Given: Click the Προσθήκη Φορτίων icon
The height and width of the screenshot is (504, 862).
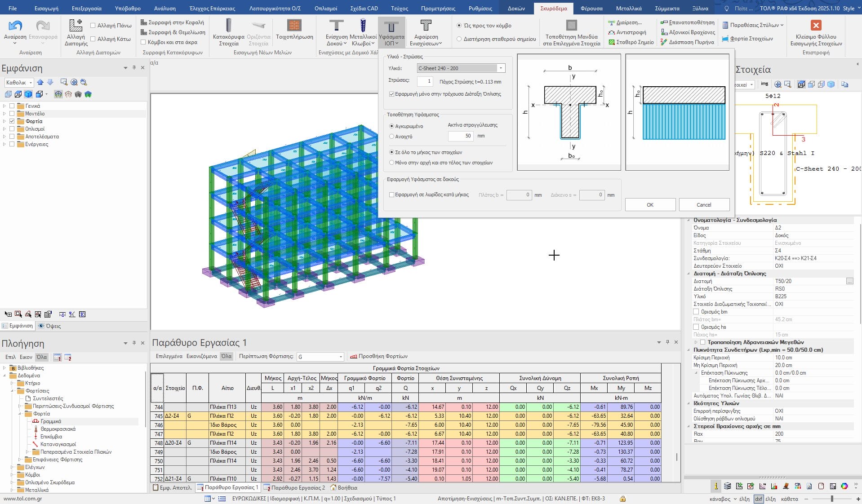Looking at the screenshot, I should coord(353,356).
